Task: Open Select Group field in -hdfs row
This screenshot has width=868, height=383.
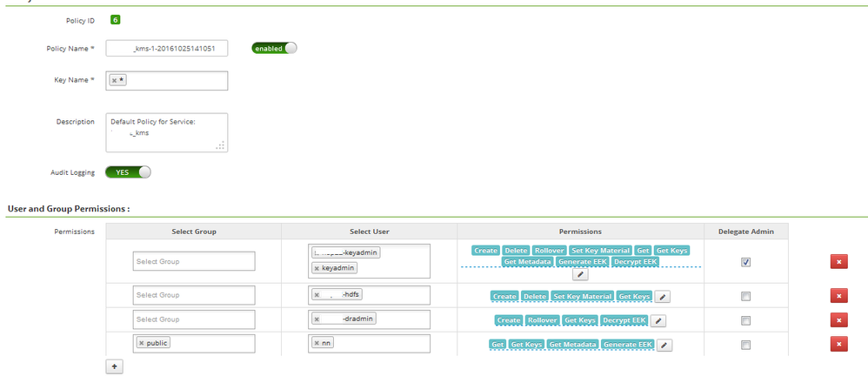Action: (x=194, y=295)
